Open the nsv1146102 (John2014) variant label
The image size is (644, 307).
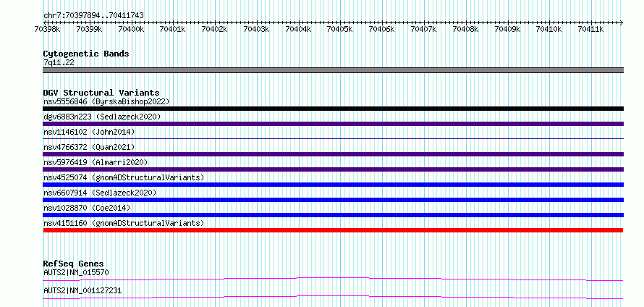[89, 132]
